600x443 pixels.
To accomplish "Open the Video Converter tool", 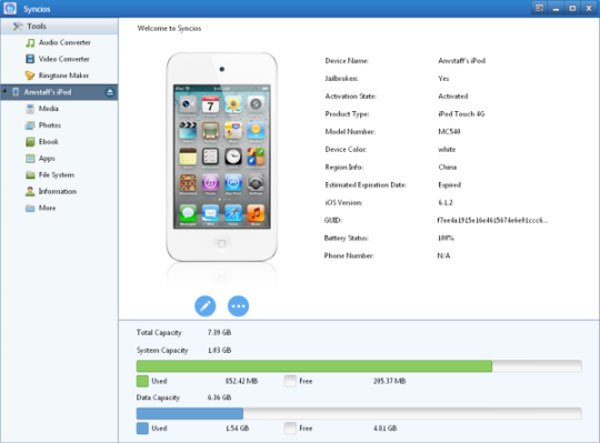I will pos(57,59).
